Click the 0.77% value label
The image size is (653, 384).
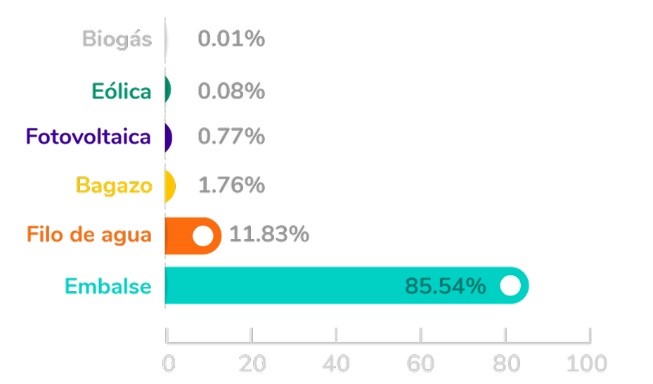[x=231, y=137]
